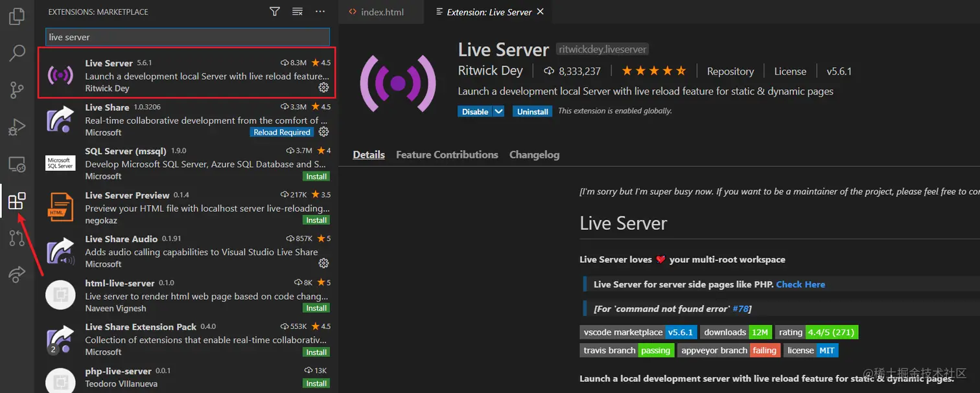Screen dimensions: 980x393
Task: Open Remote Explorer view in activity bar
Action: pyautogui.click(x=17, y=164)
